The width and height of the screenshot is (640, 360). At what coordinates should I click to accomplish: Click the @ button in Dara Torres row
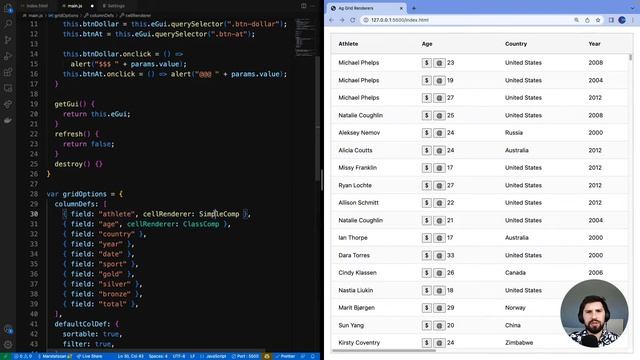(439, 255)
